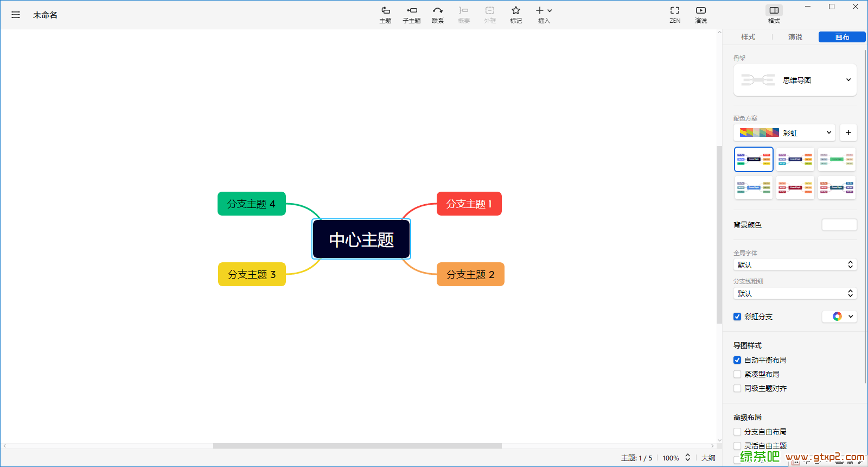Click the Topic (主题) toolbar icon
The height and width of the screenshot is (467, 868).
pos(385,14)
